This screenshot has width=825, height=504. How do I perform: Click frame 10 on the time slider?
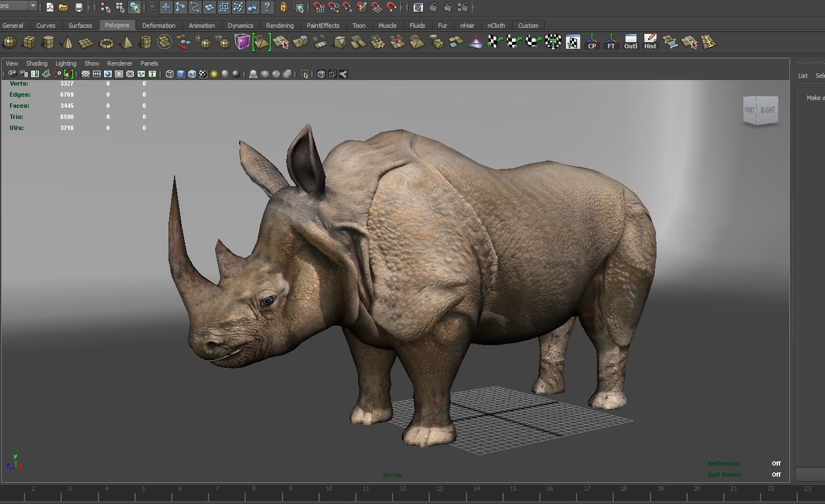(x=329, y=489)
